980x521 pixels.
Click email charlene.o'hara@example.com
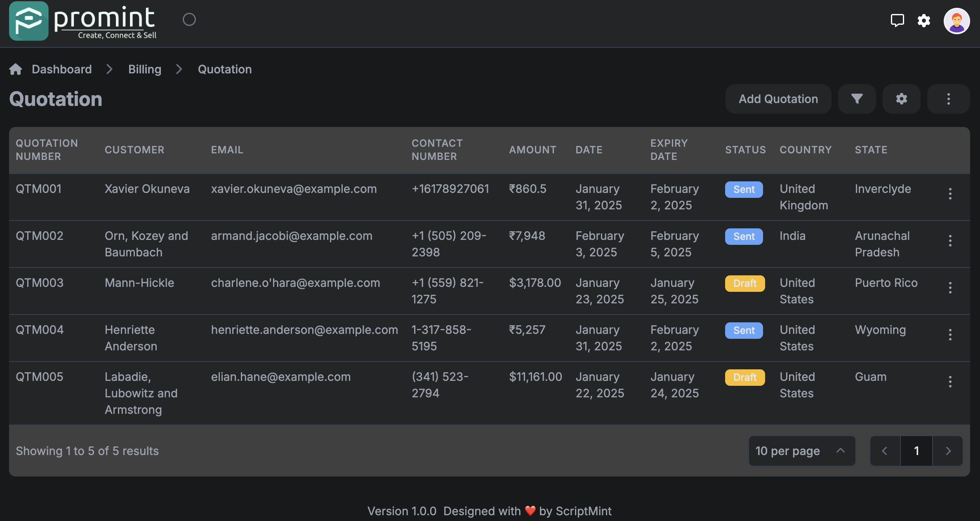point(295,283)
